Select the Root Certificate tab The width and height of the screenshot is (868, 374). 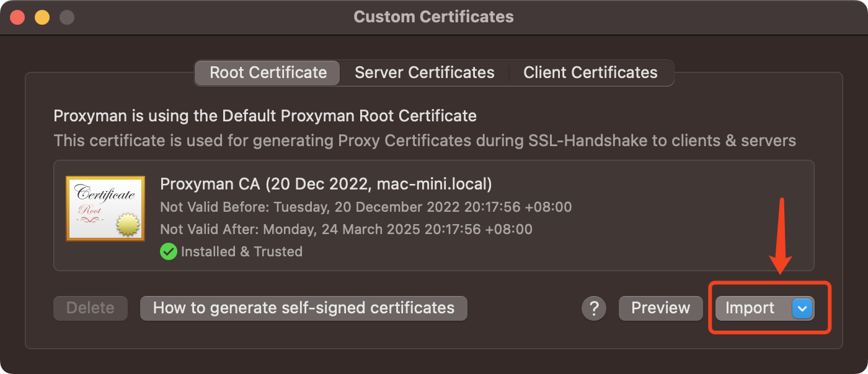click(268, 72)
